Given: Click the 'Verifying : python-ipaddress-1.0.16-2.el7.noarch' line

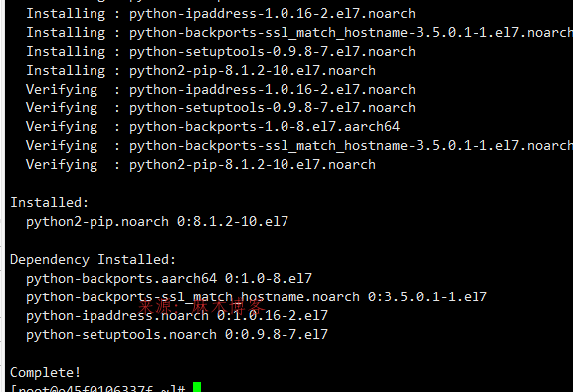Looking at the screenshot, I should 221,90.
